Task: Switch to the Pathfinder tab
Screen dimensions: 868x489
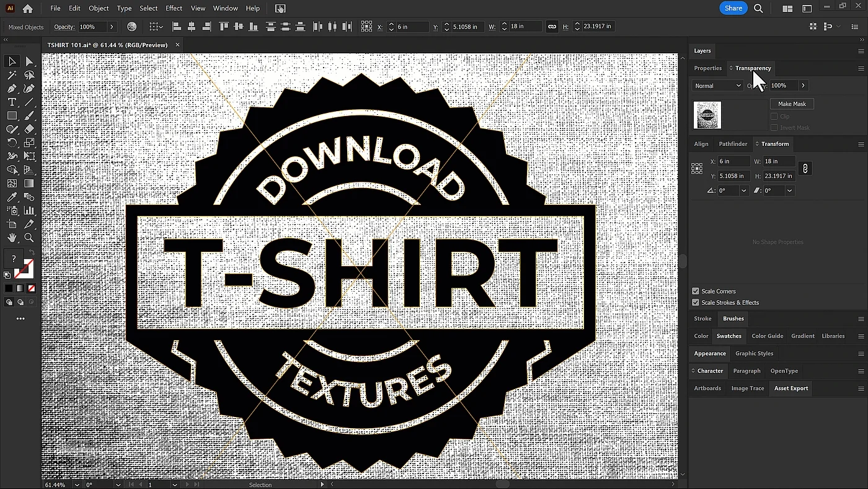Action: [x=733, y=144]
